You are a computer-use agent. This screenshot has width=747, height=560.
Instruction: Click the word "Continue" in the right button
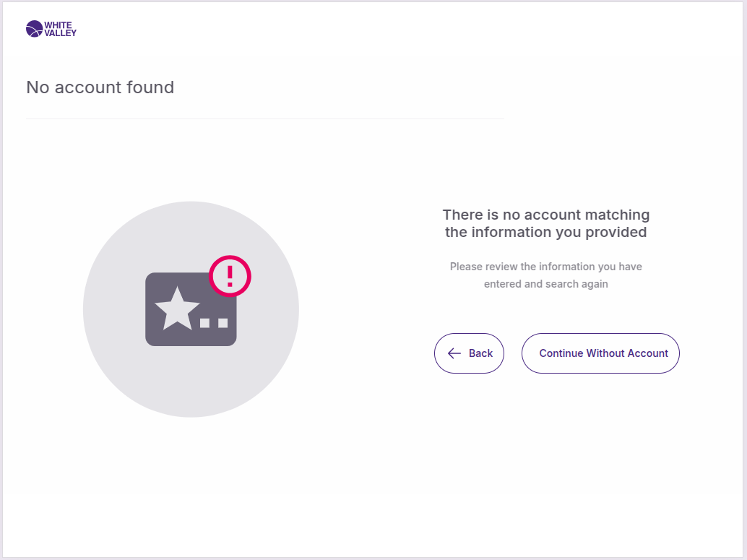[561, 353]
